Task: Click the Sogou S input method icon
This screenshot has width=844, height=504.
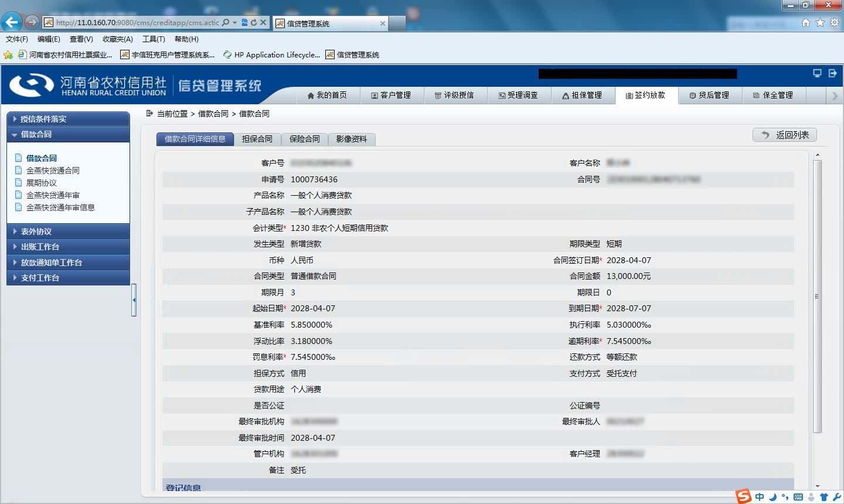Action: pyautogui.click(x=743, y=496)
